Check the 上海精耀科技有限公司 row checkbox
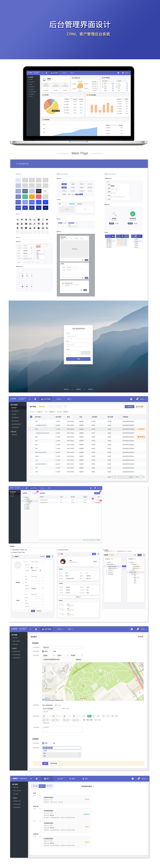The height and width of the screenshot is (868, 160). click(x=31, y=425)
